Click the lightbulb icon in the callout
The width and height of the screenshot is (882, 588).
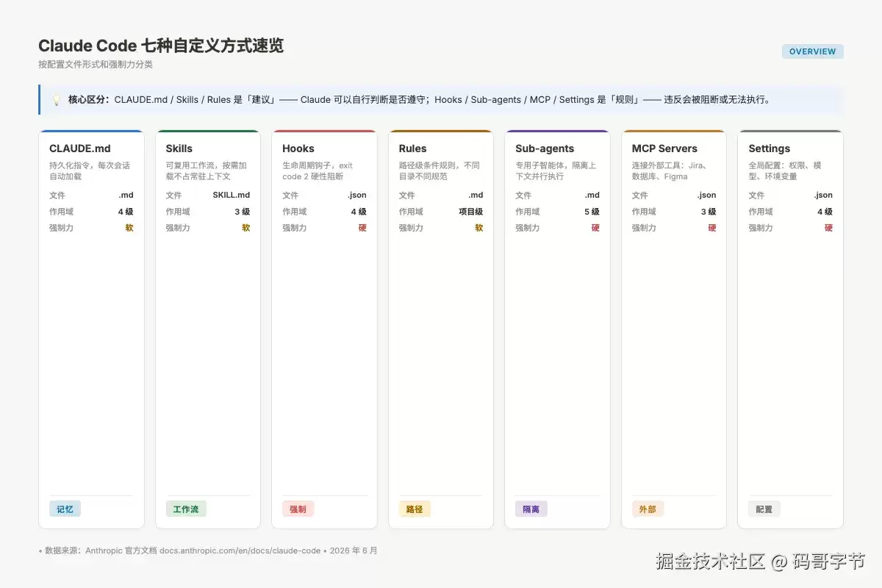(x=57, y=100)
